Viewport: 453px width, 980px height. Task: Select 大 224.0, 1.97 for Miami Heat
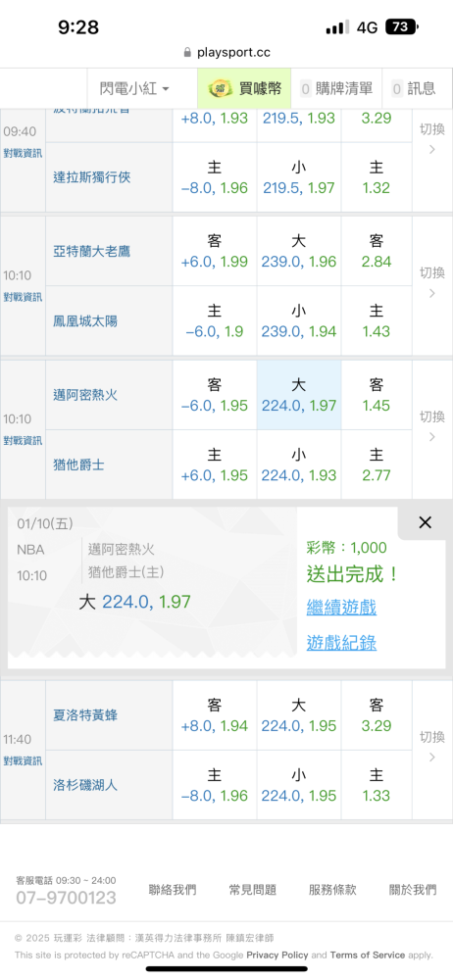[299, 395]
